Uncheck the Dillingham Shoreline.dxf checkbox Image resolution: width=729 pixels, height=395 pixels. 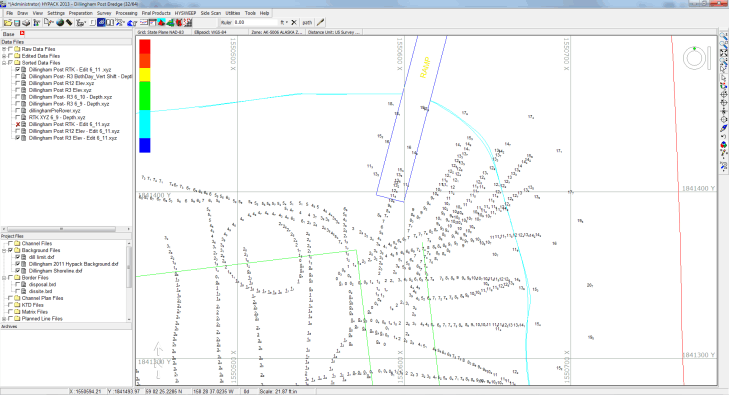tap(18, 270)
